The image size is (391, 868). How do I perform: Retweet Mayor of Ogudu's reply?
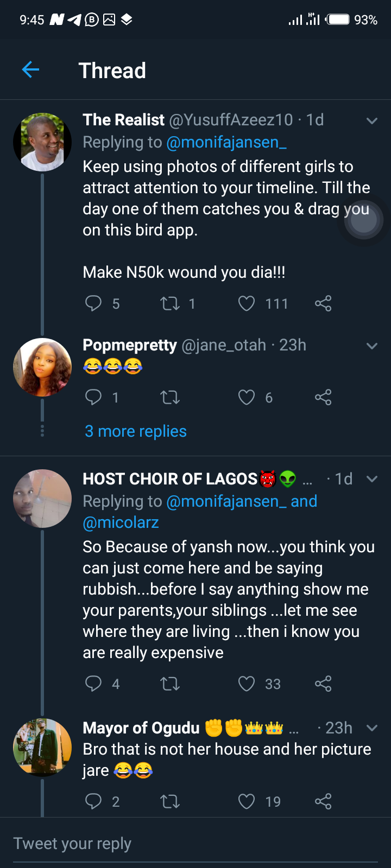[170, 801]
